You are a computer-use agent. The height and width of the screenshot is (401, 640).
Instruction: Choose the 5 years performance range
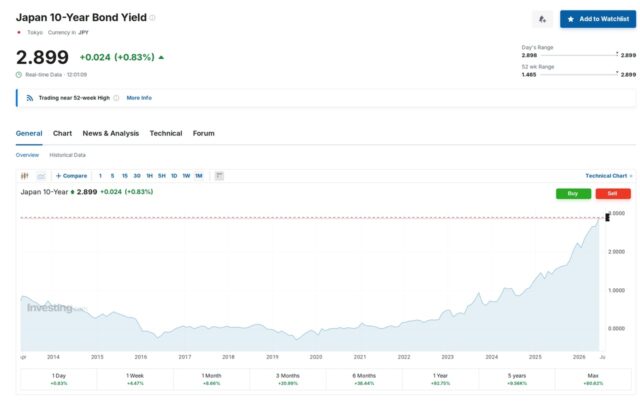[517, 379]
